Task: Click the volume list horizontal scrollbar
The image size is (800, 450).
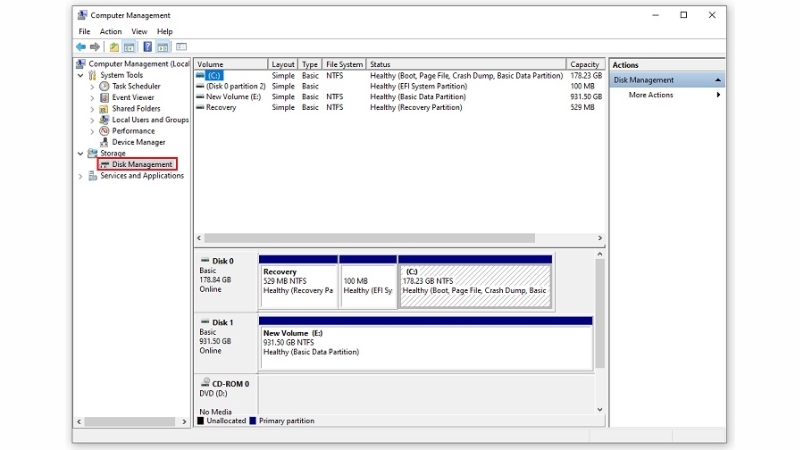Action: click(x=400, y=238)
